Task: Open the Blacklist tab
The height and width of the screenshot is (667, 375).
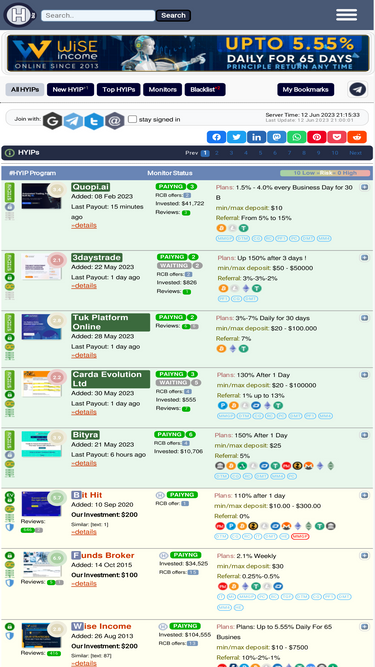Action: [x=205, y=90]
